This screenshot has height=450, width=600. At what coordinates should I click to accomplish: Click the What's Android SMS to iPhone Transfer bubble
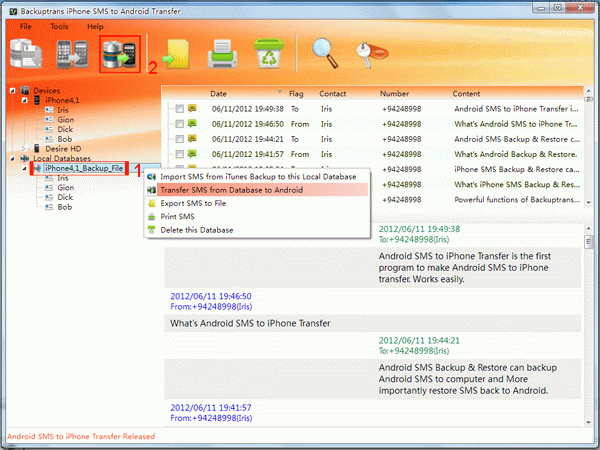coord(372,323)
